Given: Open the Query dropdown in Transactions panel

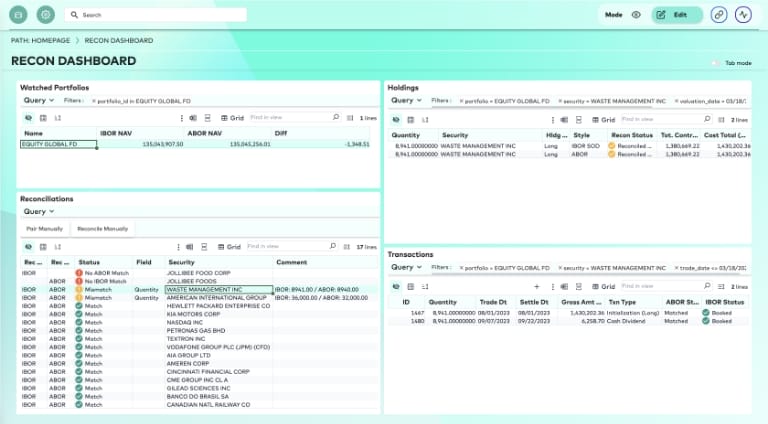Looking at the screenshot, I should [406, 268].
